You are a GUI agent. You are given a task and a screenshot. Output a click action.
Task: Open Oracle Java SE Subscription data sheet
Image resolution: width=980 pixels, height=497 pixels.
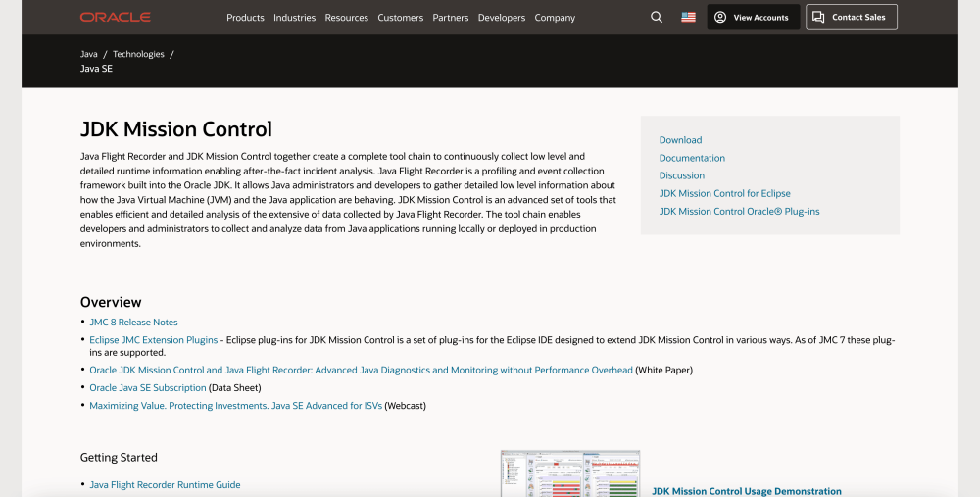coord(148,387)
